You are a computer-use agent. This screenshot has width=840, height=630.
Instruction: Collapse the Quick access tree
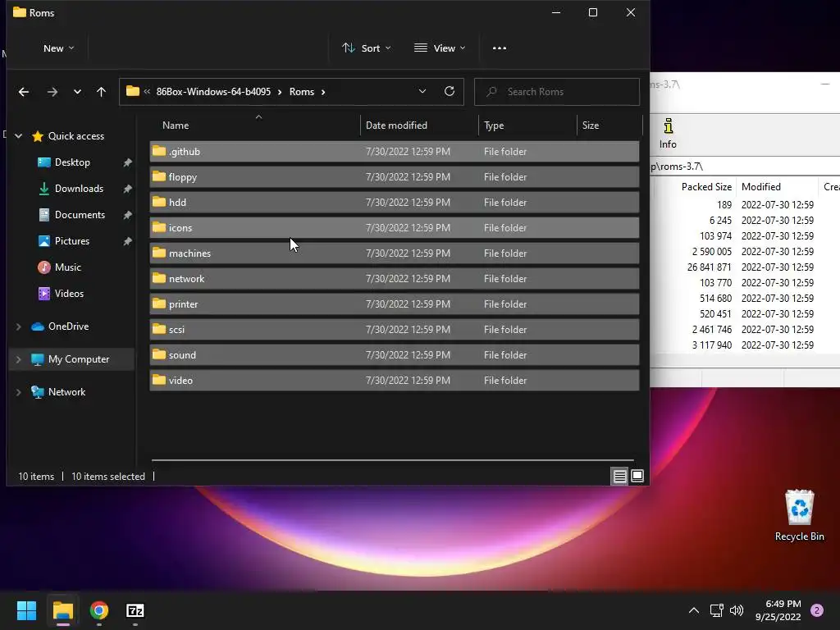click(18, 136)
